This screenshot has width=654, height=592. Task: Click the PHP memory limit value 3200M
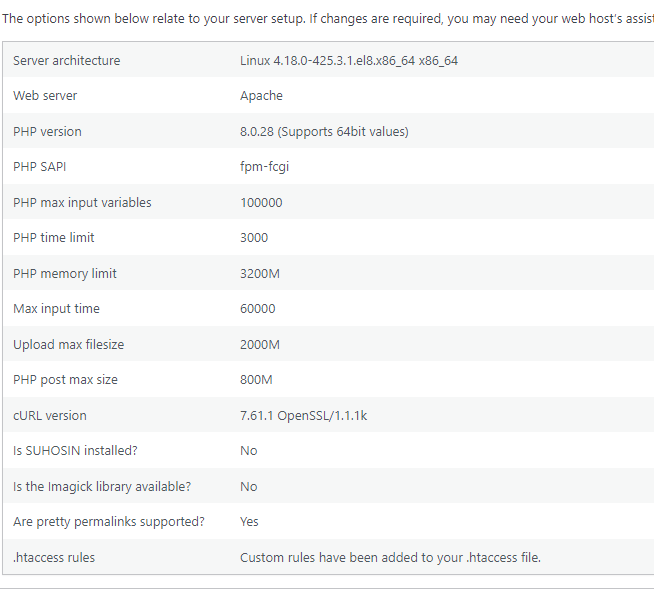pos(259,273)
